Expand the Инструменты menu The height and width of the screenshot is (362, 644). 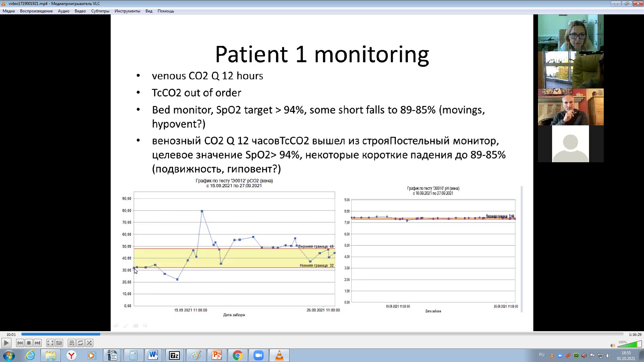(x=127, y=11)
